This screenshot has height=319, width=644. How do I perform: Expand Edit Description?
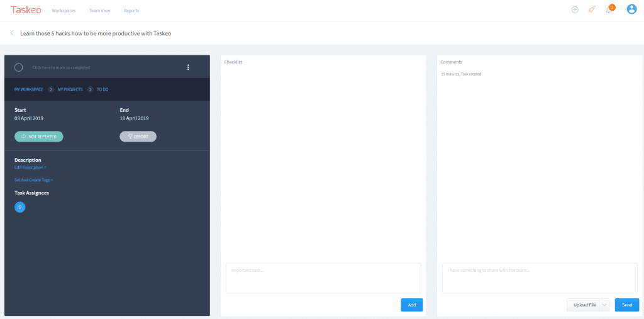pos(30,167)
